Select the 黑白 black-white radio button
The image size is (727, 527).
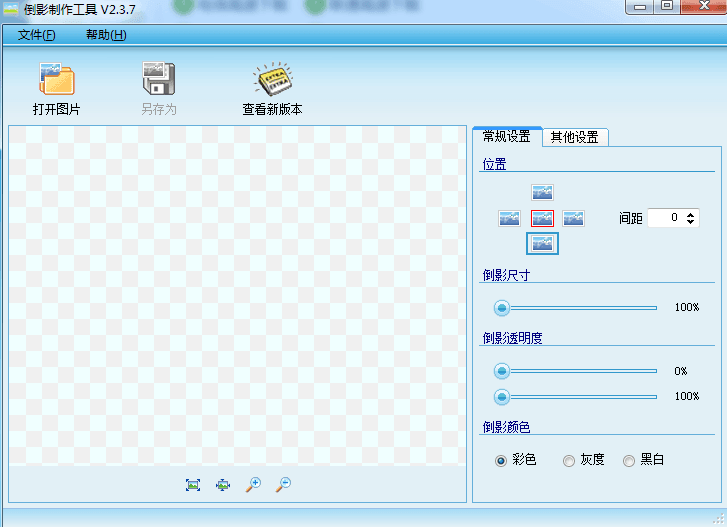629,461
